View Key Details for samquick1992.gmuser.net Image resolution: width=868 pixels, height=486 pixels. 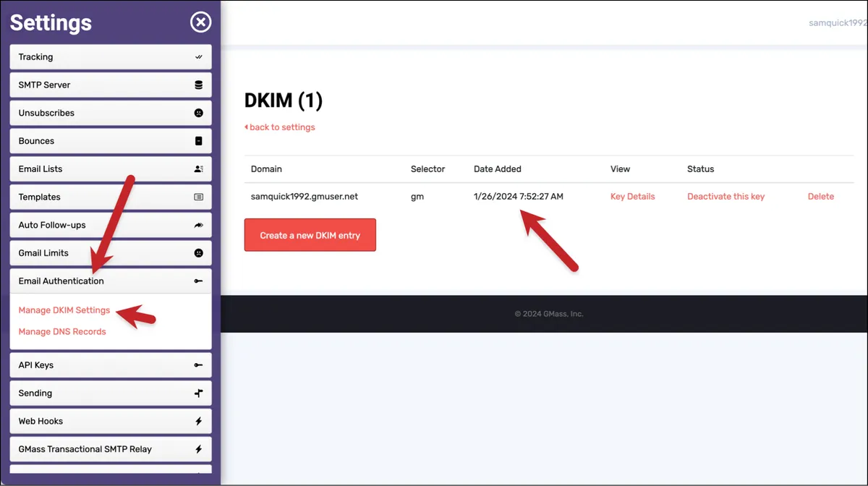tap(633, 197)
